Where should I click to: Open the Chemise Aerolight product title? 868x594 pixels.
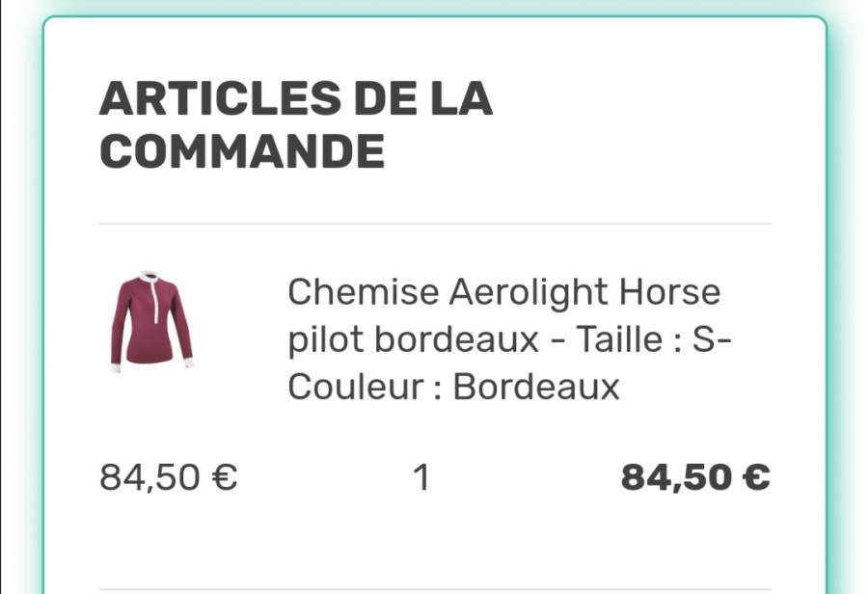coord(503,339)
